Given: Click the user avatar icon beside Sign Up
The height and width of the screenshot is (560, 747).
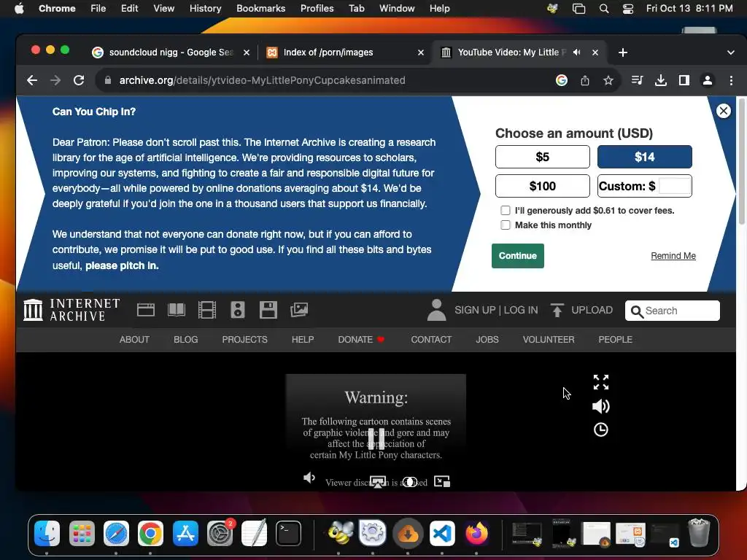Looking at the screenshot, I should coord(436,310).
